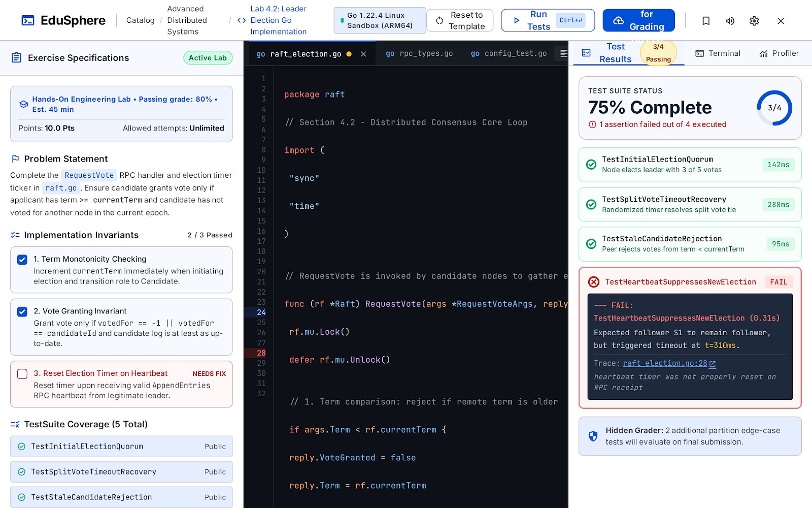Image resolution: width=812 pixels, height=508 pixels.
Task: Click the graduation cap icon in lab info
Action: [x=24, y=104]
